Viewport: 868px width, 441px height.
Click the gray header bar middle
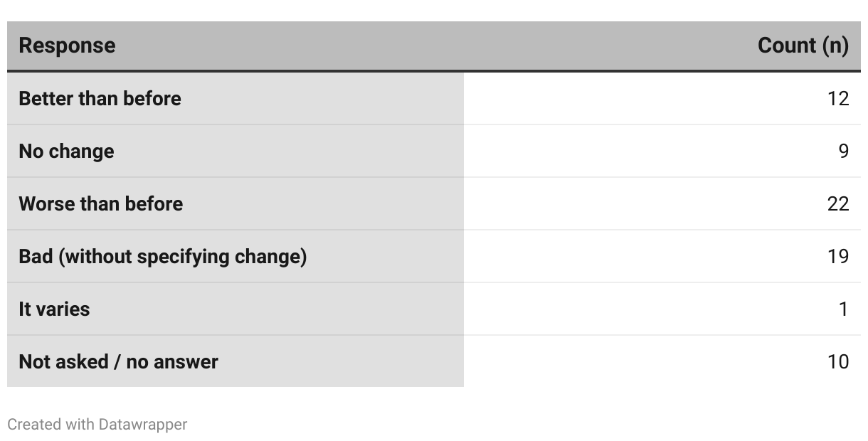coord(434,46)
